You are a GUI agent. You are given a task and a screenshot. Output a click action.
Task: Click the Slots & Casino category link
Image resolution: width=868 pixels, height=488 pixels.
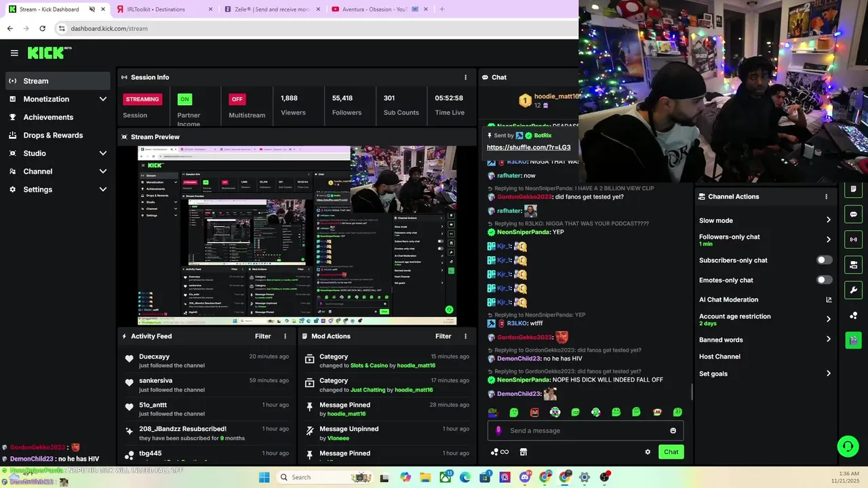[369, 365]
